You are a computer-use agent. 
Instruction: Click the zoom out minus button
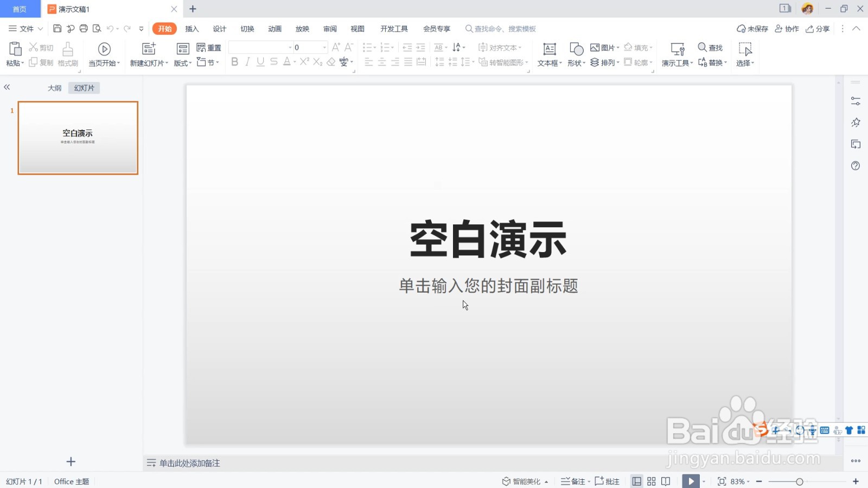759,481
